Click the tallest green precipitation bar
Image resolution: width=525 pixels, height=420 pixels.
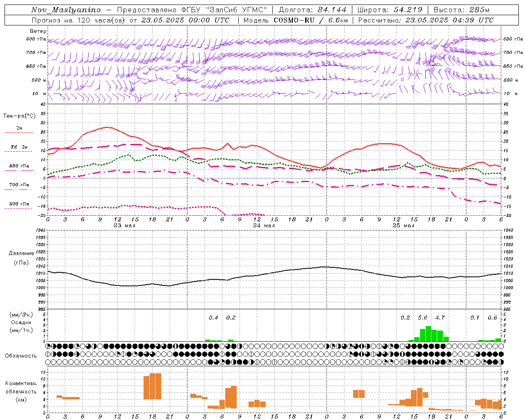(429, 333)
